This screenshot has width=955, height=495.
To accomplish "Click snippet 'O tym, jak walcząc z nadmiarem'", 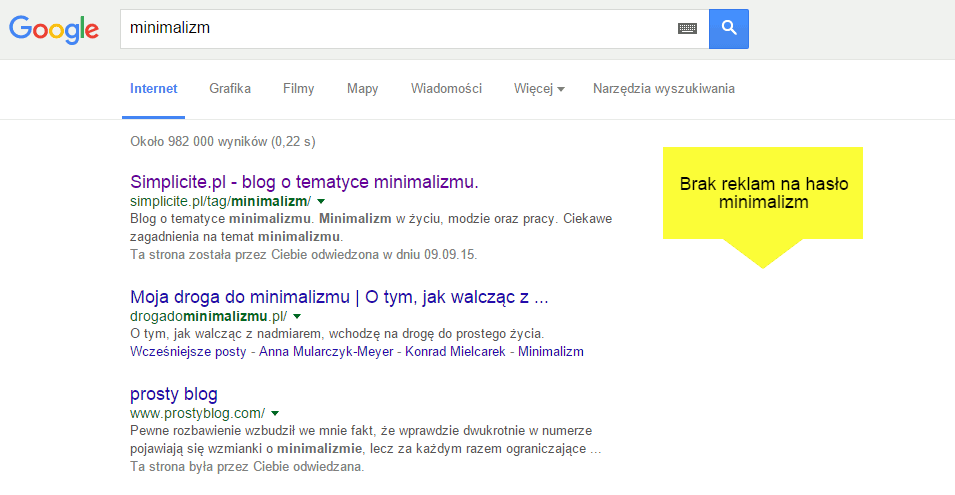I will (x=337, y=334).
